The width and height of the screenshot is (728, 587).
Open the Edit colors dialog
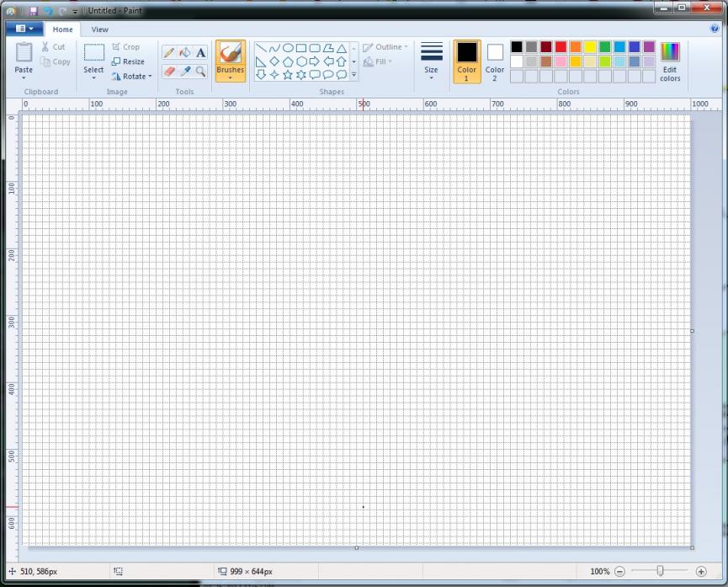670,61
